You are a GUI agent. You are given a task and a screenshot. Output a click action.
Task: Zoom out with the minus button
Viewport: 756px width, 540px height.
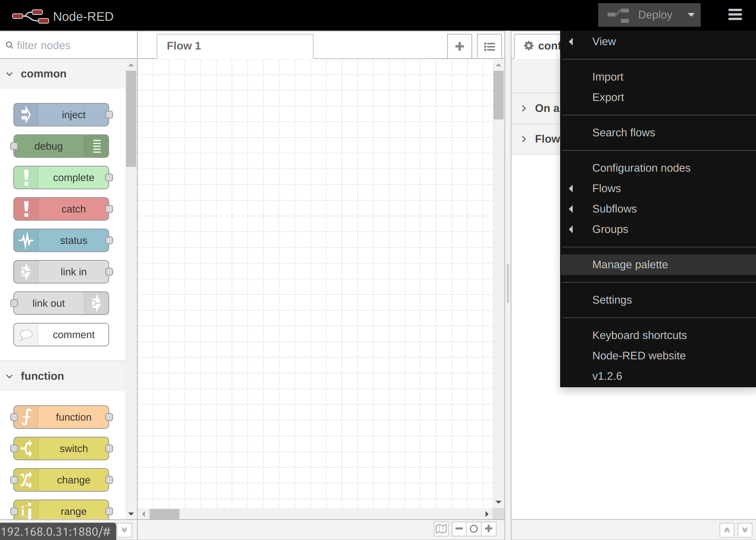[459, 529]
